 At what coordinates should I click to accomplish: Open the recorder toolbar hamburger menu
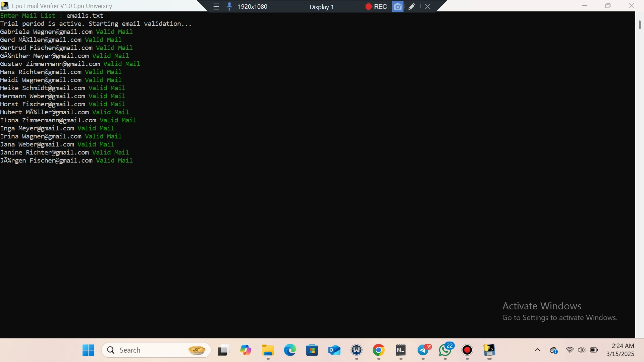click(x=216, y=7)
